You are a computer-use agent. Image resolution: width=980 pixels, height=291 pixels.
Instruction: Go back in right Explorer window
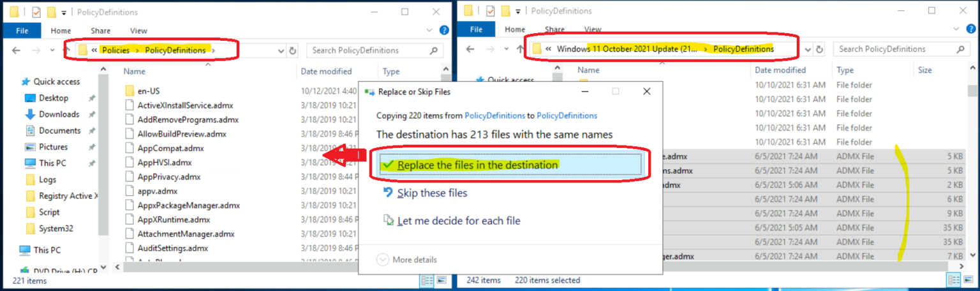(470, 49)
